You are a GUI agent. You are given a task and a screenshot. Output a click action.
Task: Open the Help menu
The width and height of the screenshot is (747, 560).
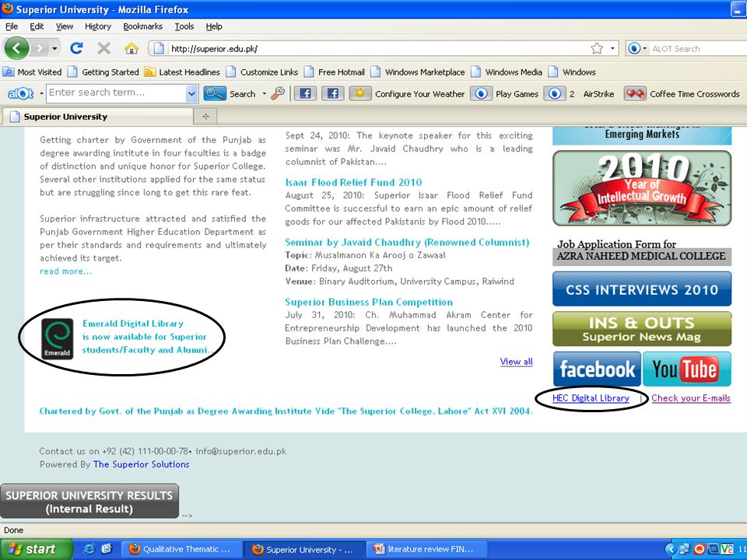[x=214, y=26]
